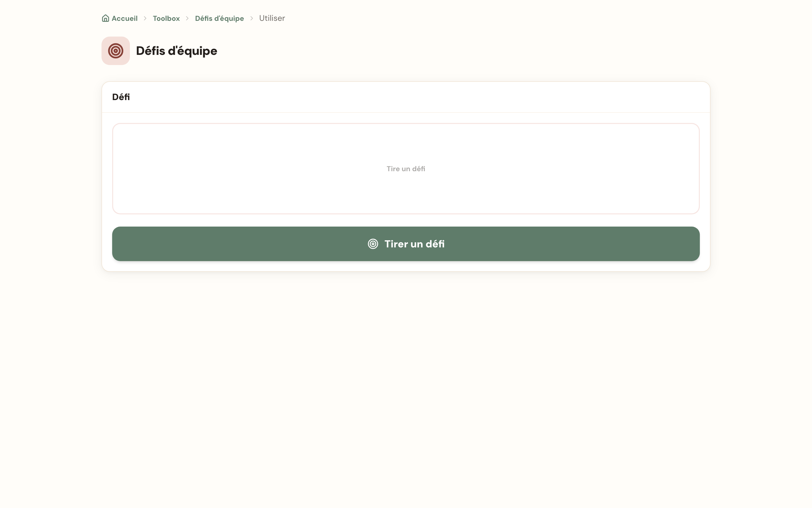
Task: Open the Accueil breadcrumb link
Action: pos(120,18)
